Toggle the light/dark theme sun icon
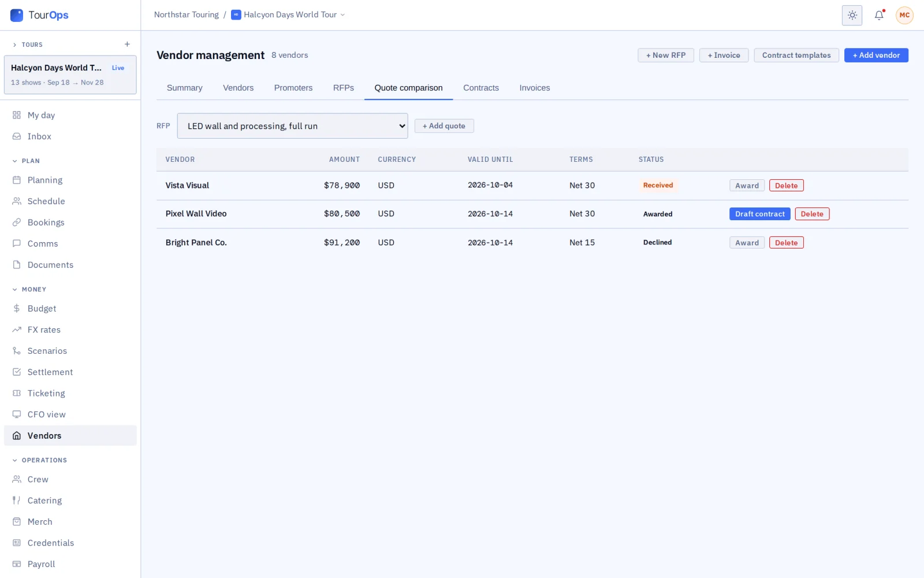The image size is (924, 578). tap(852, 15)
